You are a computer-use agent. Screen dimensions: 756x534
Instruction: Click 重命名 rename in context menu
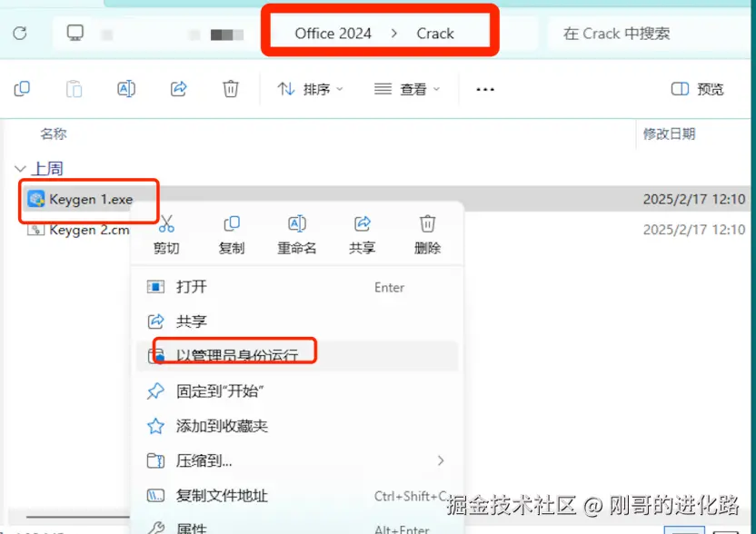(297, 234)
